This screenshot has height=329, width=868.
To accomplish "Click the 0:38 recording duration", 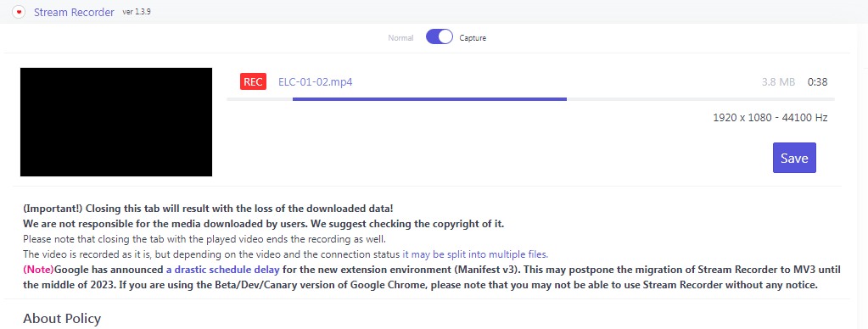I will [818, 82].
